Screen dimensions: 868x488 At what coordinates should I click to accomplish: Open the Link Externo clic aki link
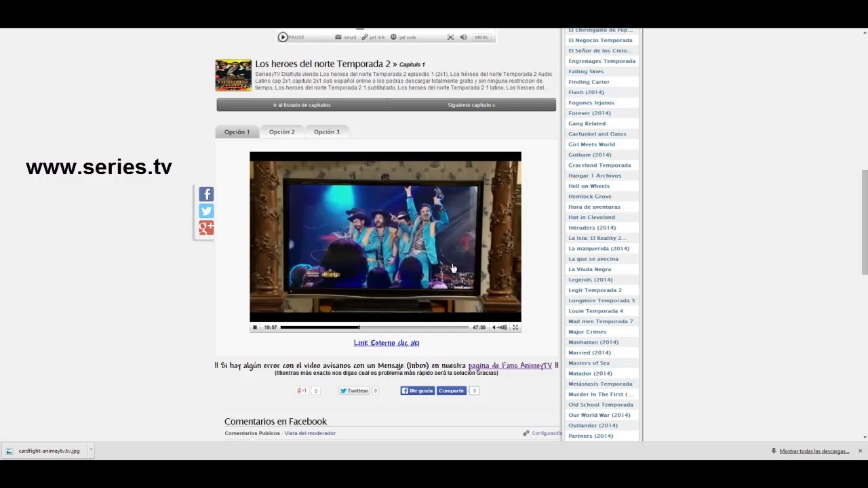click(x=387, y=343)
